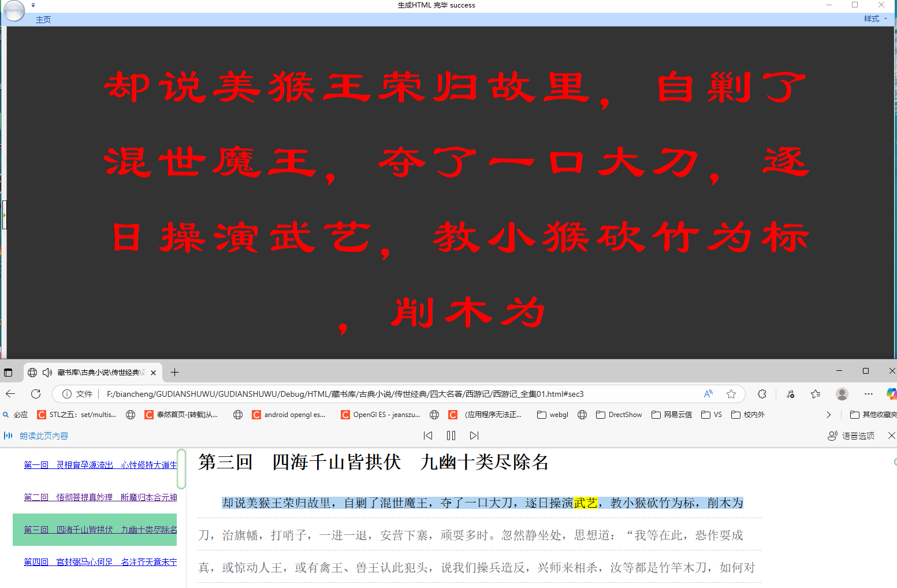Viewport: 897px width, 588px height.
Task: Open the 必应 bookmark
Action: pyautogui.click(x=16, y=415)
